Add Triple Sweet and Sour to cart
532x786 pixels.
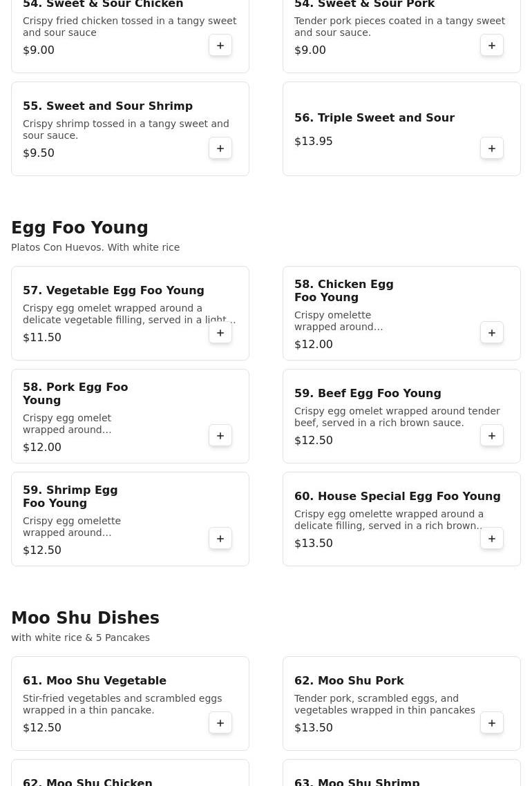[x=492, y=148]
